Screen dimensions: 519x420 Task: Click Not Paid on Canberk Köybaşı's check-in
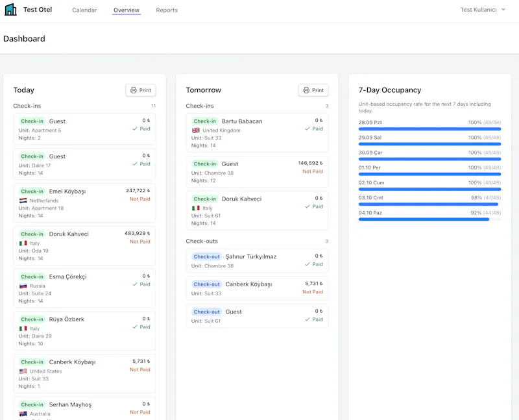coord(140,369)
